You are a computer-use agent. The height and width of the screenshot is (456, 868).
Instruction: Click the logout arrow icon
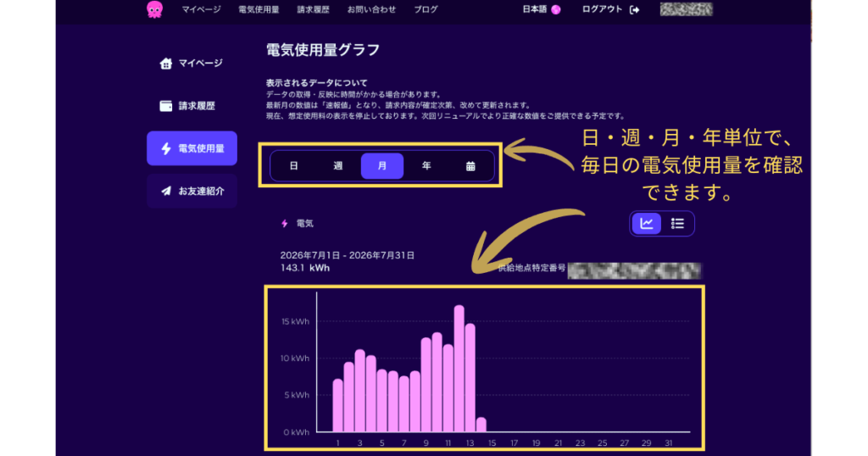pos(634,10)
